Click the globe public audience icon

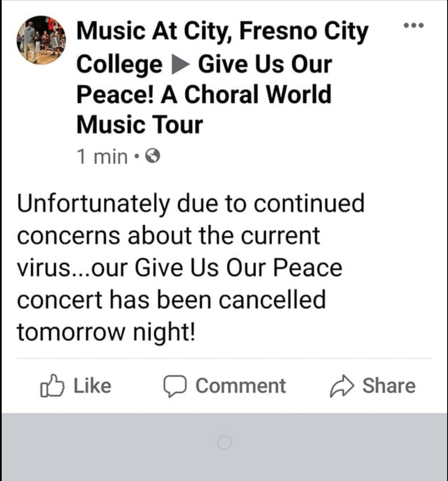pyautogui.click(x=153, y=157)
